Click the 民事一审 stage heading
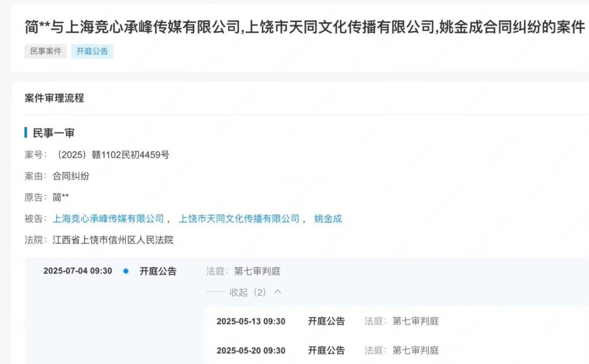Viewport: 589px width, 364px height. coord(53,133)
